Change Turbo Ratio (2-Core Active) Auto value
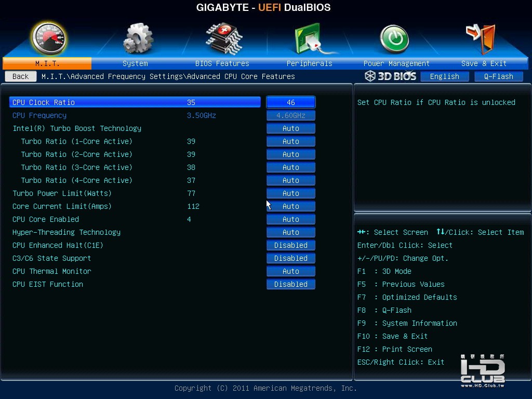Viewport: 532px width, 399px height. pos(291,154)
